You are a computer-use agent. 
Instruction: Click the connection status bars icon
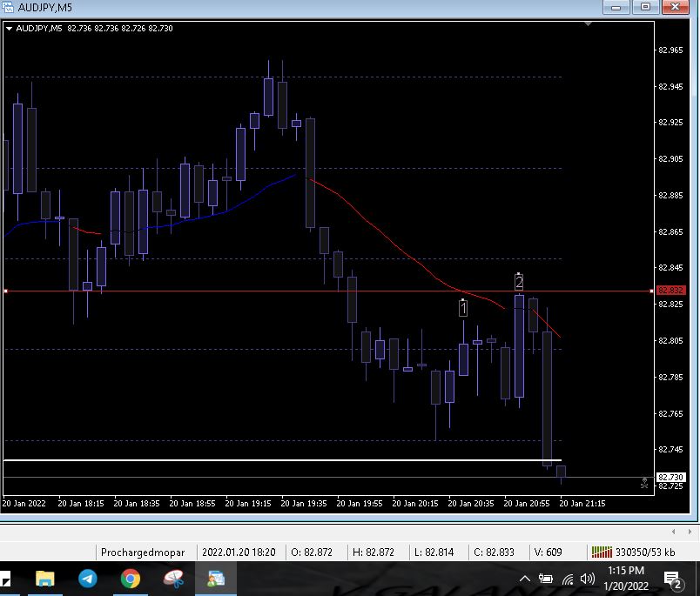coord(601,552)
